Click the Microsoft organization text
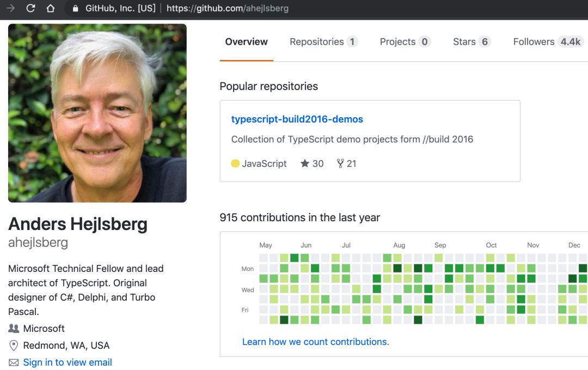The image size is (588, 370). pyautogui.click(x=44, y=329)
